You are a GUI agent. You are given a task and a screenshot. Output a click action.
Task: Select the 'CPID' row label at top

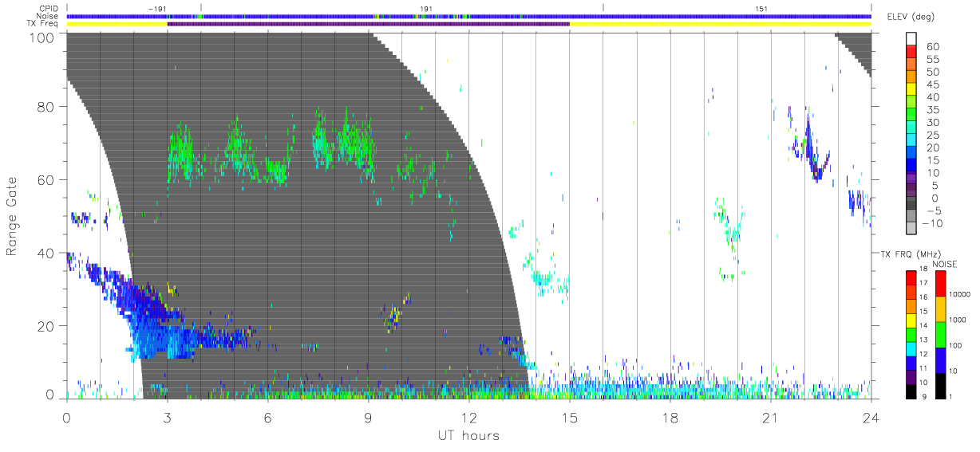(49, 8)
